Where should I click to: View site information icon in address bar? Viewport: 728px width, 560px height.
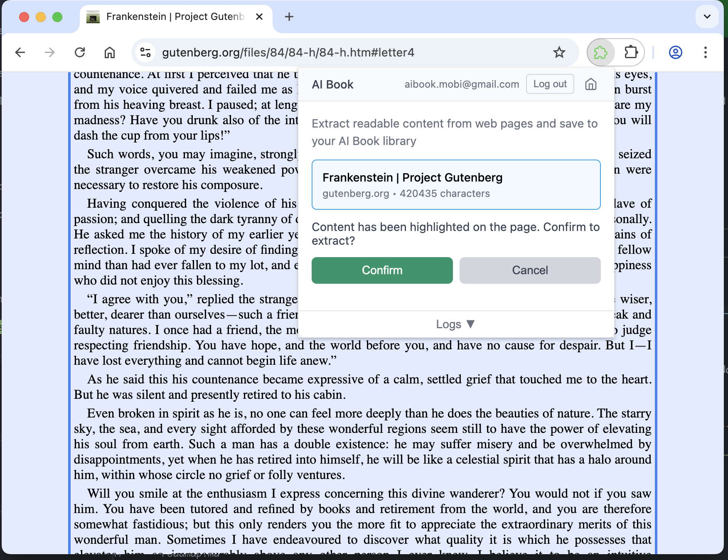145,52
